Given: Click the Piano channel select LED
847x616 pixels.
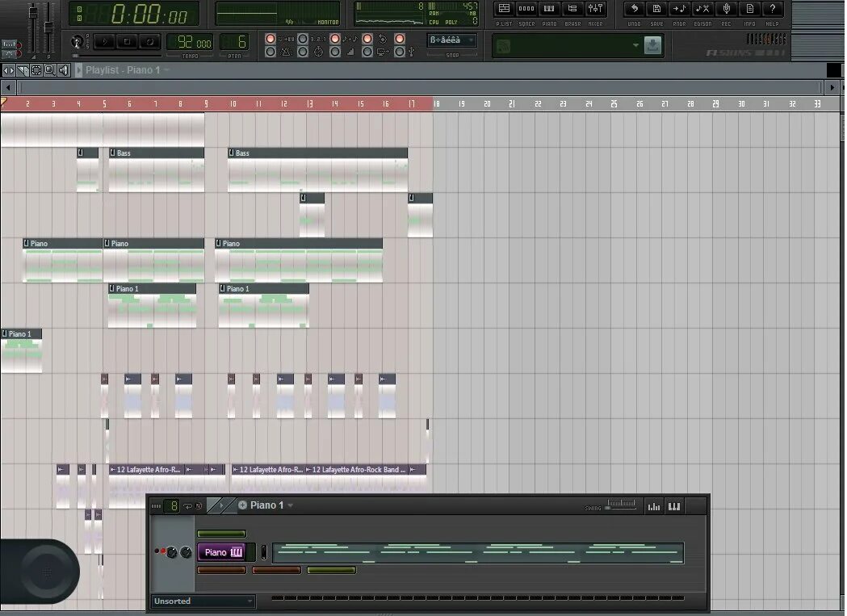Looking at the screenshot, I should click(x=264, y=552).
